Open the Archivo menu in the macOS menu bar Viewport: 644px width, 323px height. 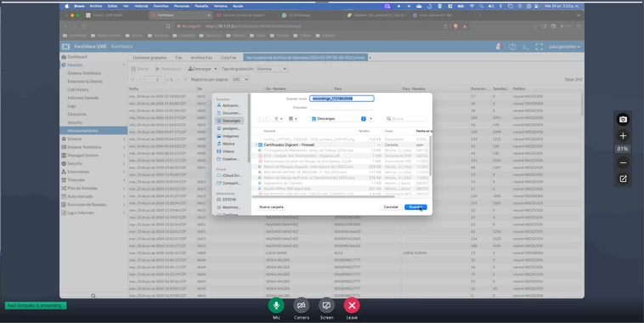tap(96, 6)
